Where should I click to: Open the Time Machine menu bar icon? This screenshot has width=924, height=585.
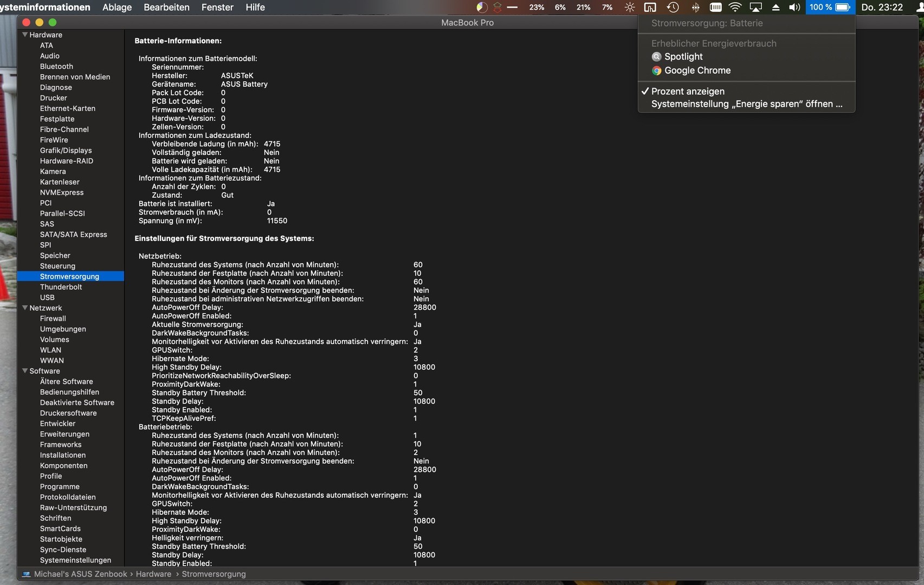pos(673,8)
